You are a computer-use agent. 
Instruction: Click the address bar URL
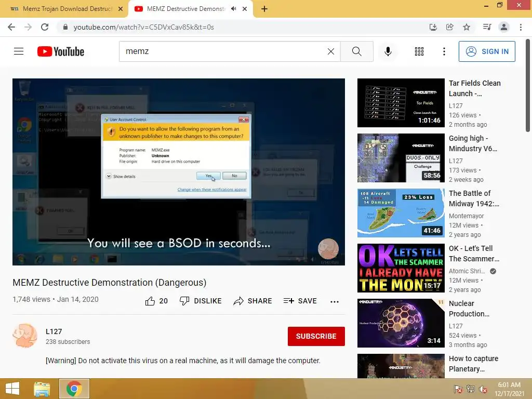point(144,27)
